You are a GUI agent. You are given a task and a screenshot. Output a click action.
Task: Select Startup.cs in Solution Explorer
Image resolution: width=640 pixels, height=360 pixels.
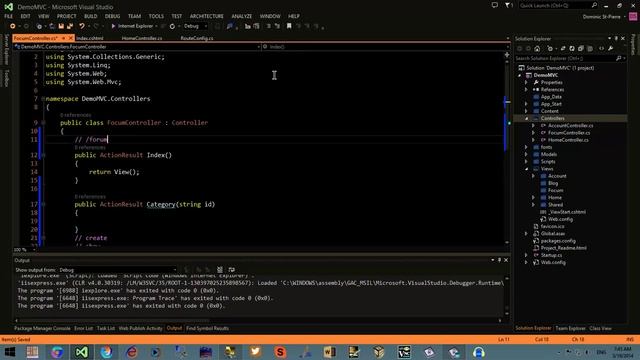click(551, 256)
